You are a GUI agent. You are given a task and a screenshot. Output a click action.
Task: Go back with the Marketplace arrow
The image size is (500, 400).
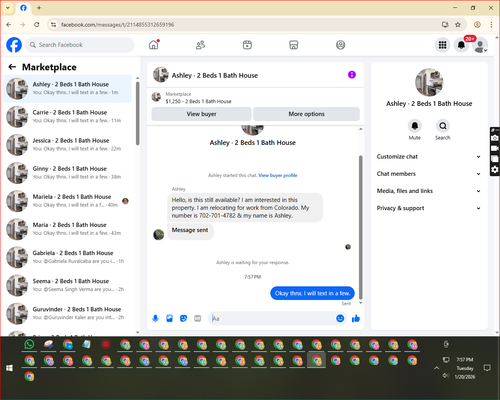click(x=12, y=67)
